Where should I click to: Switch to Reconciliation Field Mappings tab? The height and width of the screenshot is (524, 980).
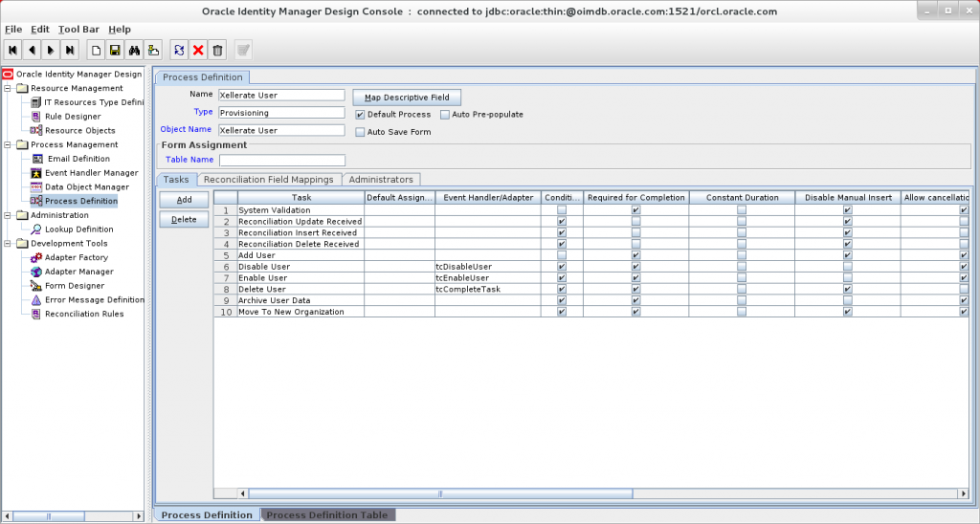pyautogui.click(x=269, y=179)
